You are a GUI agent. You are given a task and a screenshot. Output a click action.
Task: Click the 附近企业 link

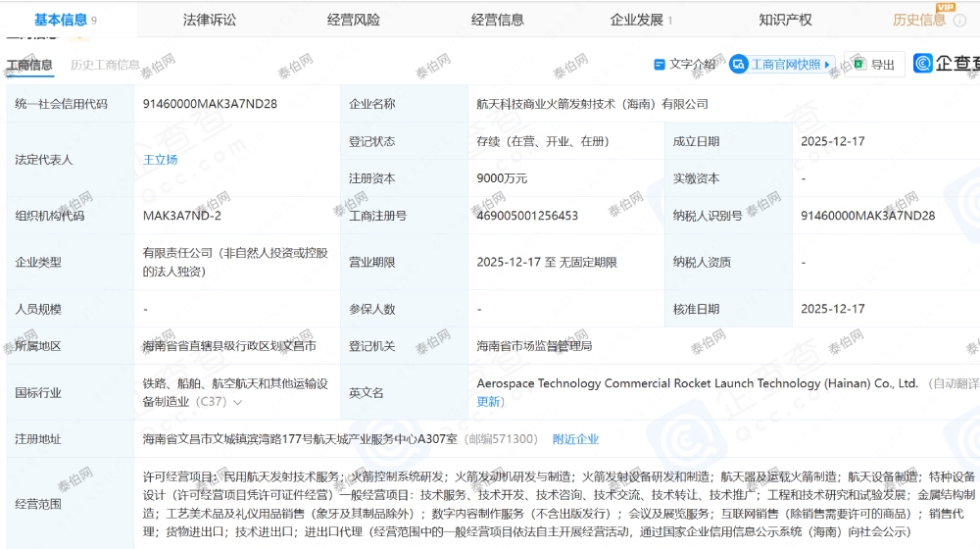[x=575, y=439]
